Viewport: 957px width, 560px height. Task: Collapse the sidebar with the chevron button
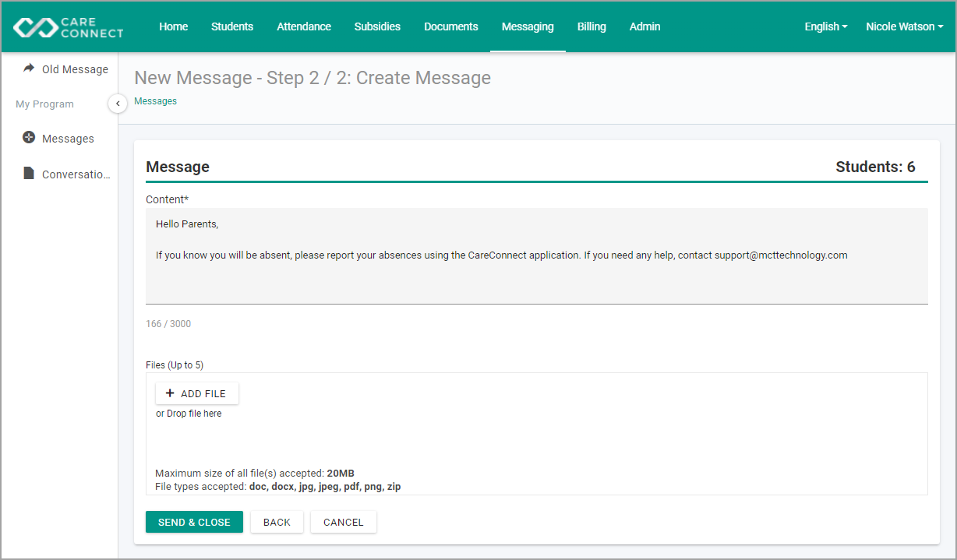118,103
